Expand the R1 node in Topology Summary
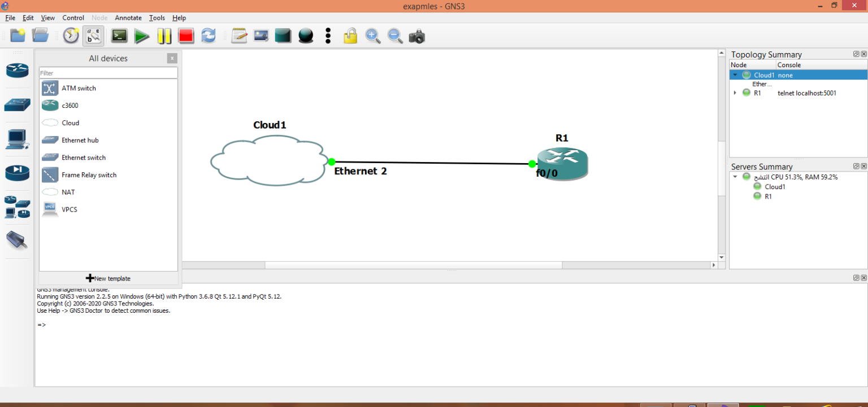 tap(735, 93)
